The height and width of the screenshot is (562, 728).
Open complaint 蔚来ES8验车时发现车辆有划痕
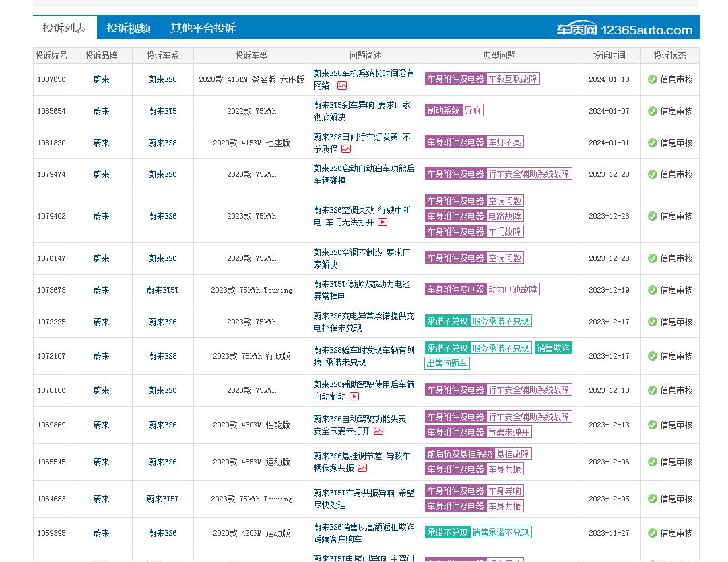pyautogui.click(x=364, y=356)
